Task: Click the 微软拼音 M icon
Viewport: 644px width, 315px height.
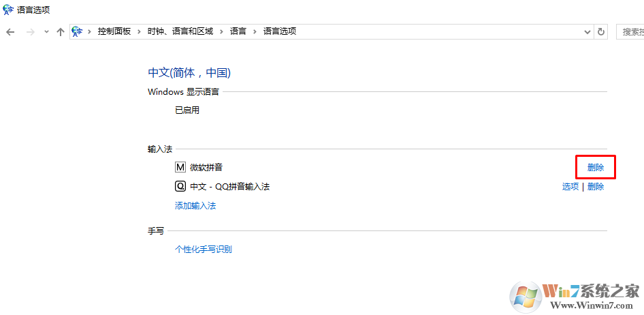Action: [x=180, y=167]
